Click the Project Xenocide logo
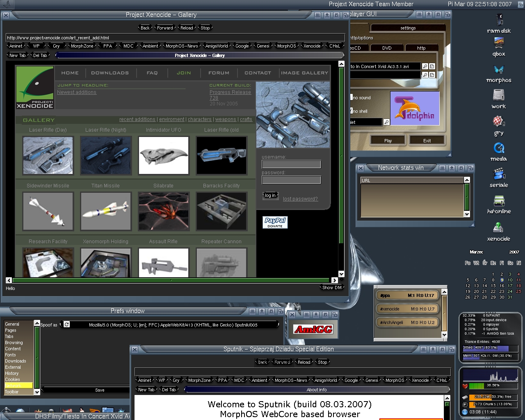Screen dimensions: 525x420 point(35,87)
